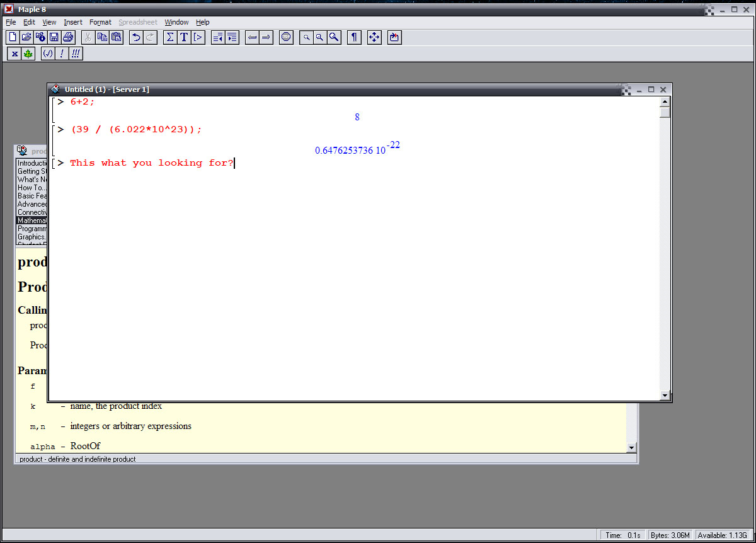Viewport: 756px width, 543px height.
Task: Insert text with the T icon
Action: click(184, 37)
